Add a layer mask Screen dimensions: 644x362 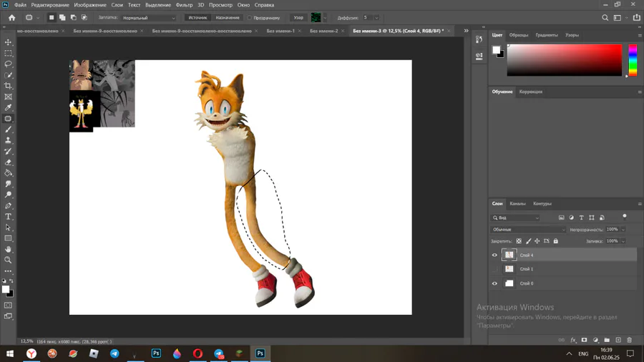coord(584,340)
